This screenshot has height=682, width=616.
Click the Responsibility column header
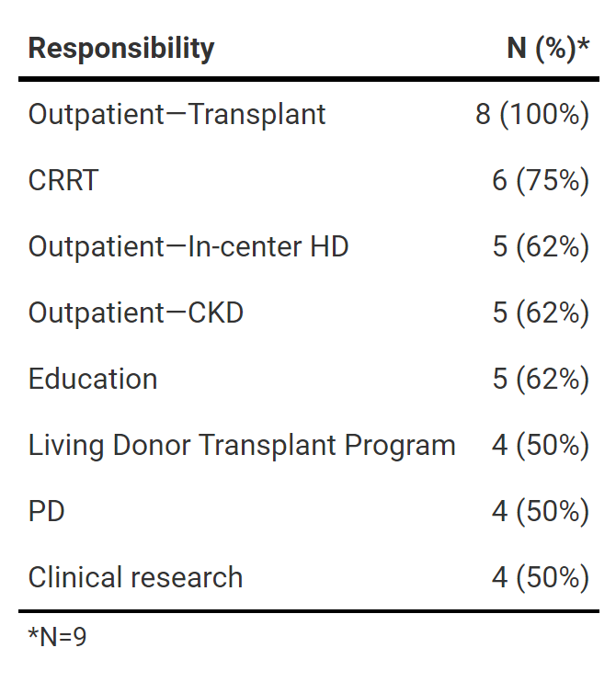point(120,48)
